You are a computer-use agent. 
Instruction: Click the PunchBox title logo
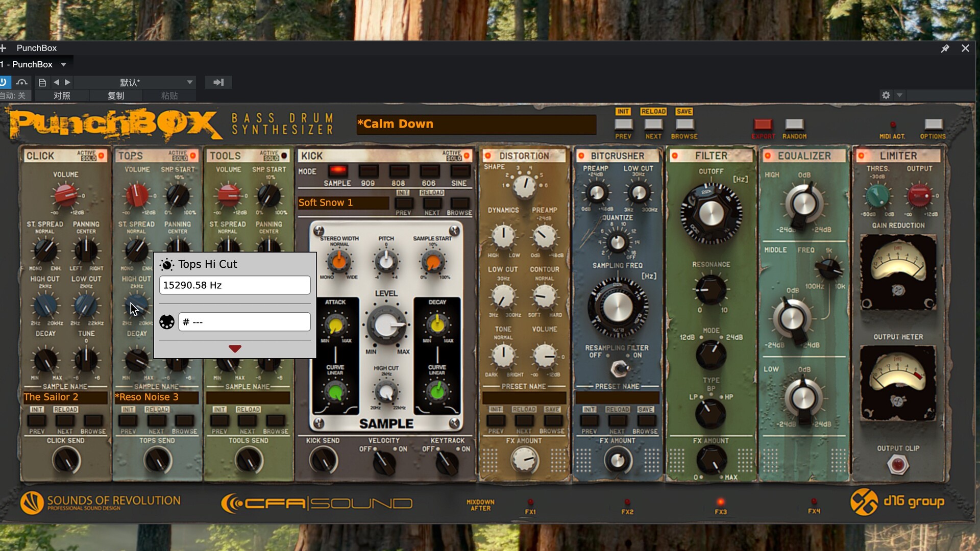116,124
